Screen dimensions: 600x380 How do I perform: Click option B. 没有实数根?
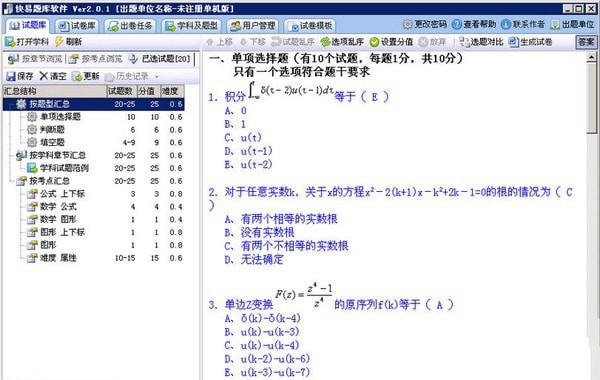click(x=259, y=232)
